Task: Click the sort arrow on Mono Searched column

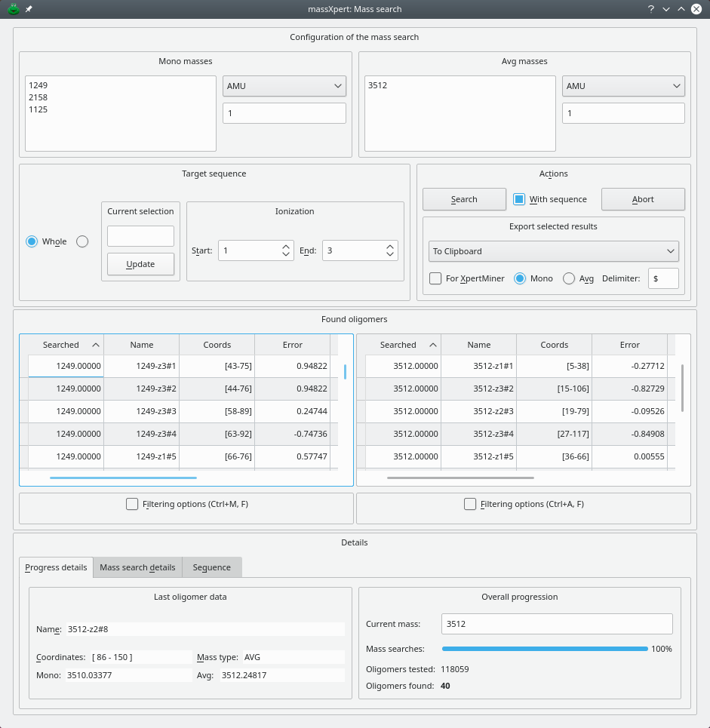Action: (x=96, y=345)
